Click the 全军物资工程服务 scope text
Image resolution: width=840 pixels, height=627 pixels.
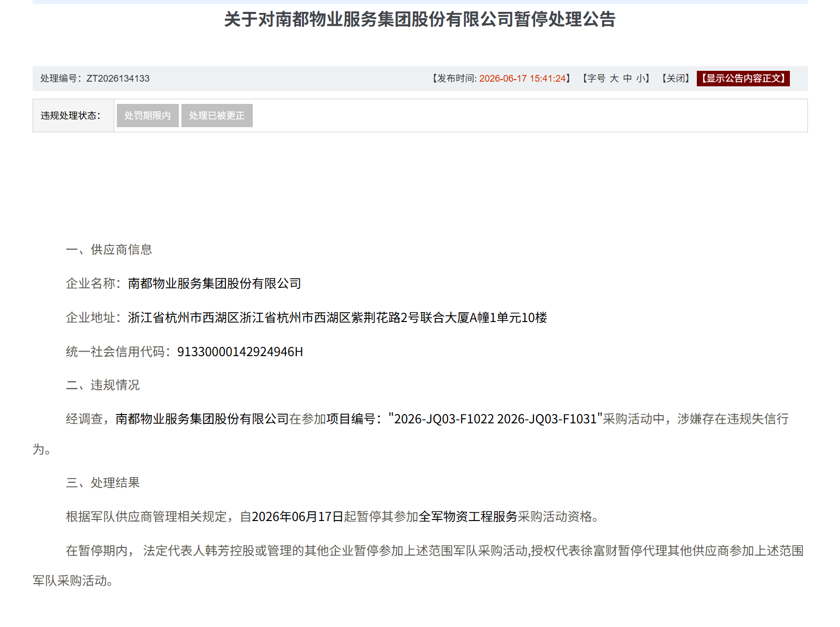coord(468,516)
